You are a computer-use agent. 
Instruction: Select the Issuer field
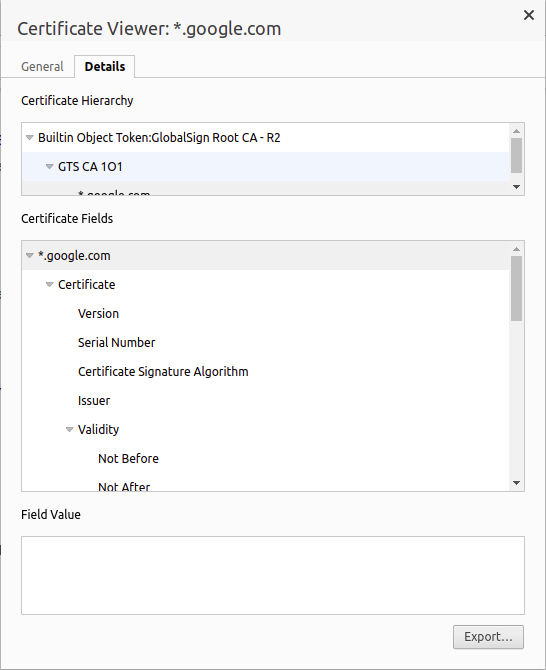coord(266,401)
